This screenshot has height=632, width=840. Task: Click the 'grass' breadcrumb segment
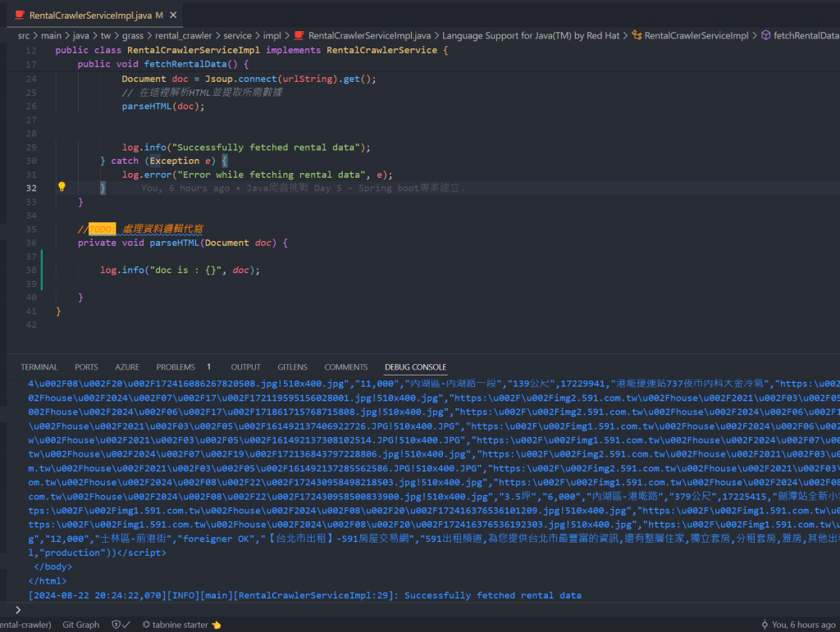[133, 35]
